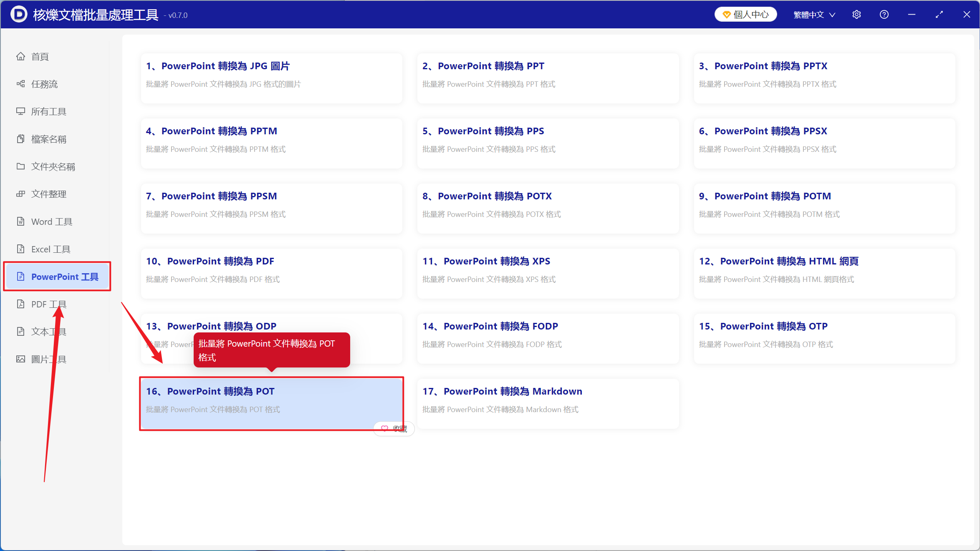Open PowerPoint 轉換為 POT tool card
This screenshot has width=980, height=551.
271,403
